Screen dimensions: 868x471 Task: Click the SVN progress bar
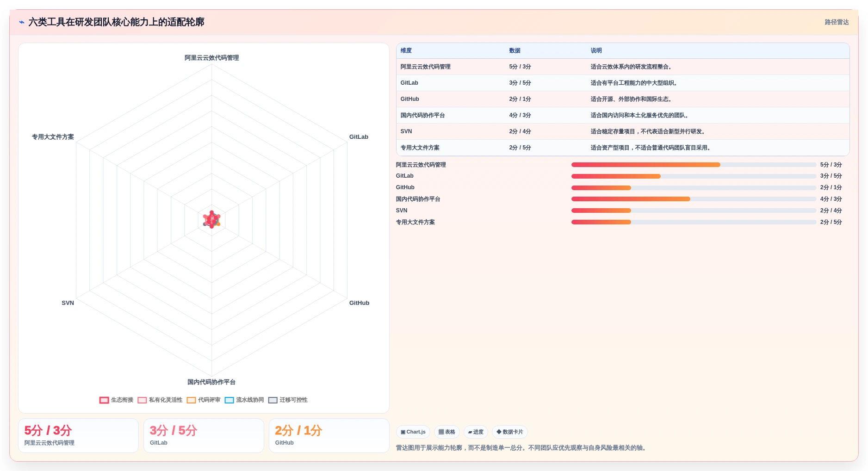pyautogui.click(x=694, y=211)
